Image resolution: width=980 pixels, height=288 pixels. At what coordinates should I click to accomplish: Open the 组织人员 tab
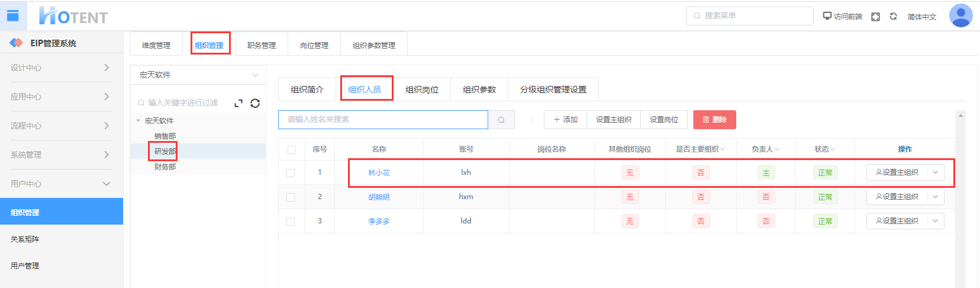point(365,89)
